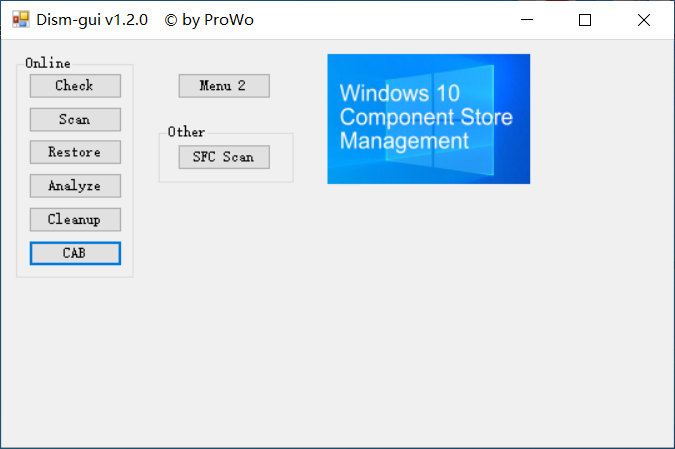Click the CAB button

pos(75,253)
